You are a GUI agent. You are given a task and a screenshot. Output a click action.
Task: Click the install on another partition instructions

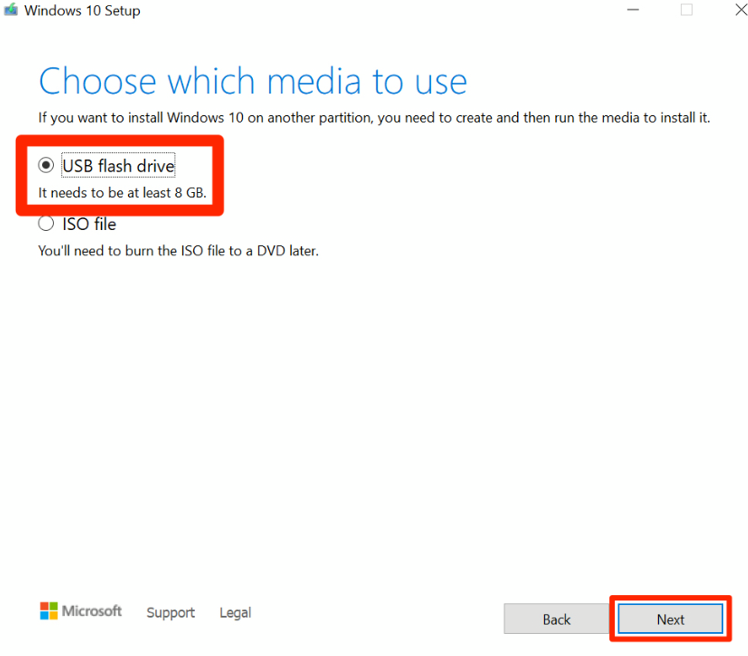click(x=374, y=118)
